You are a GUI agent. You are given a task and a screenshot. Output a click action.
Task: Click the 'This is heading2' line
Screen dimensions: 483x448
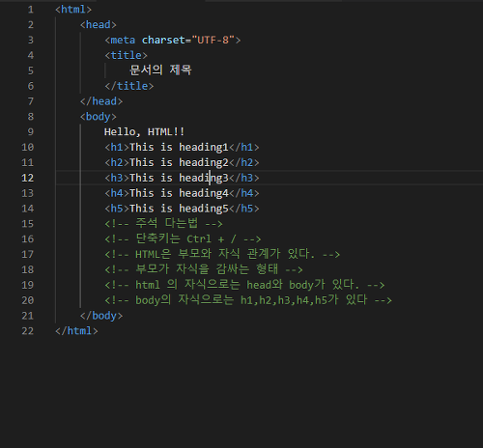pyautogui.click(x=182, y=162)
